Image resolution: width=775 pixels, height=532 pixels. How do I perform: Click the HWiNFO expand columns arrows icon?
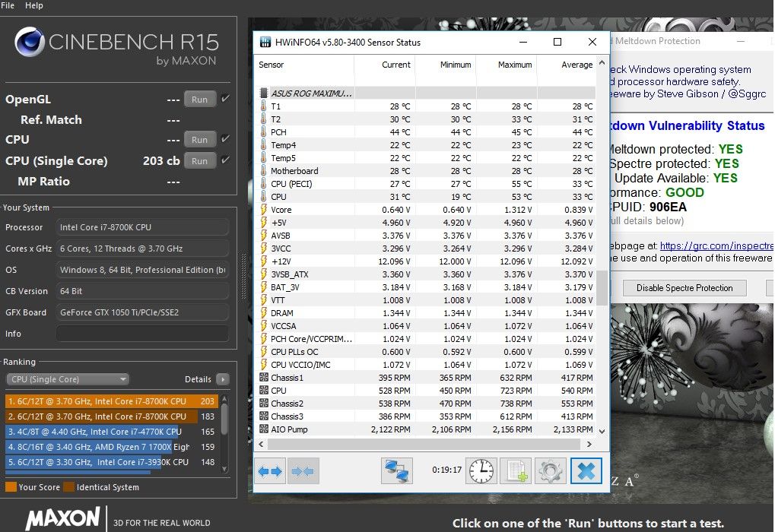pyautogui.click(x=270, y=470)
